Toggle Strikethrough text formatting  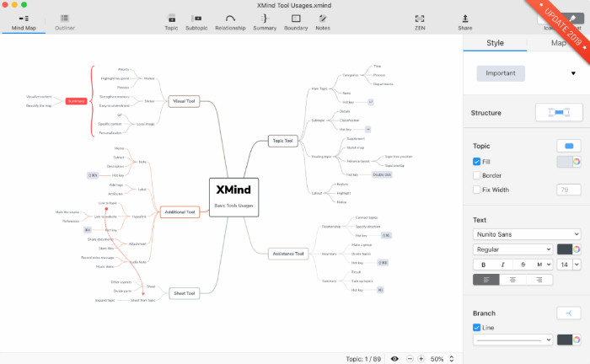click(x=523, y=265)
